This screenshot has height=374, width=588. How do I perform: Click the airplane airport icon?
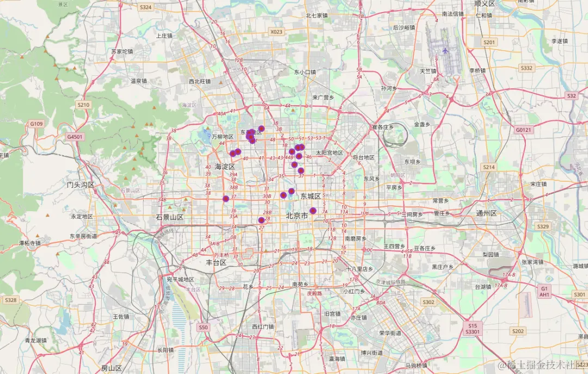coord(445,50)
